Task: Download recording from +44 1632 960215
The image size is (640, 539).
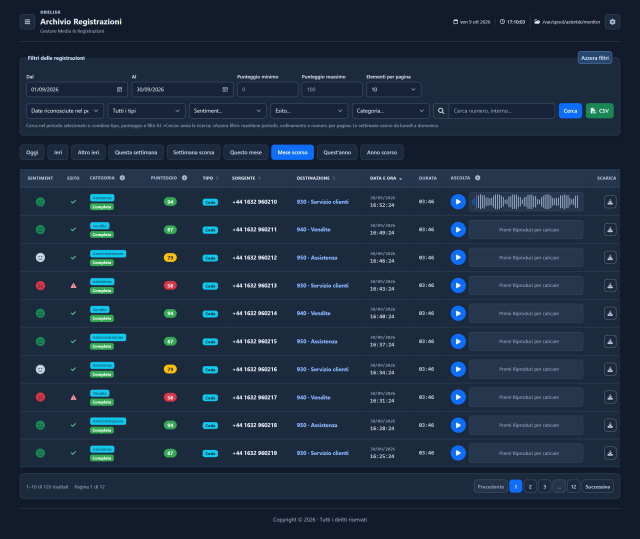Action: pos(610,342)
